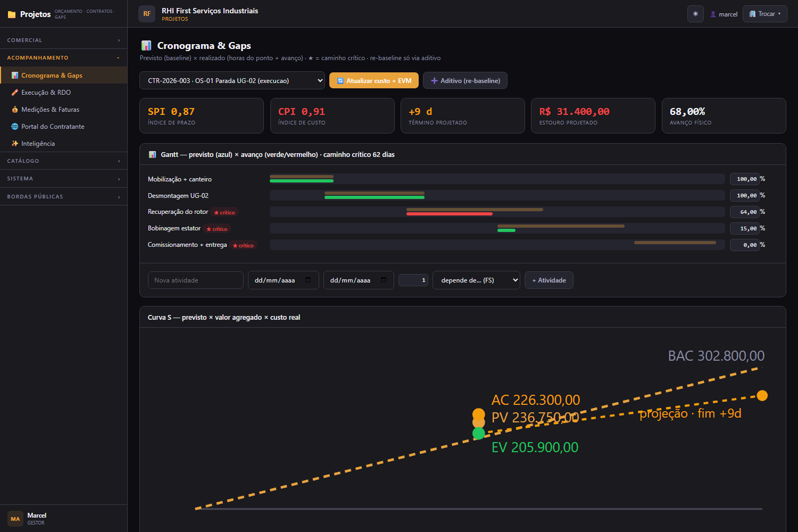The height and width of the screenshot is (532, 798).
Task: Expand the COMERCIAL sidebar section
Action: [x=64, y=40]
